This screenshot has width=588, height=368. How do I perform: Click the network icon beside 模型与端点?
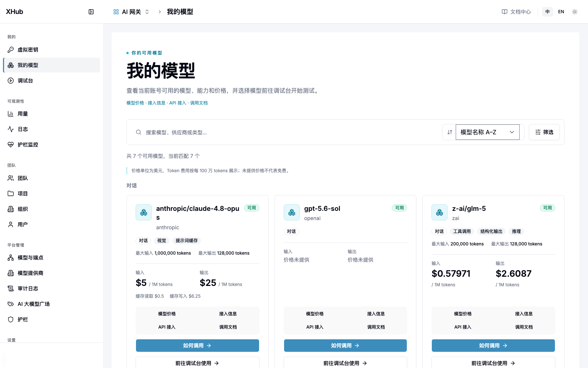11,258
